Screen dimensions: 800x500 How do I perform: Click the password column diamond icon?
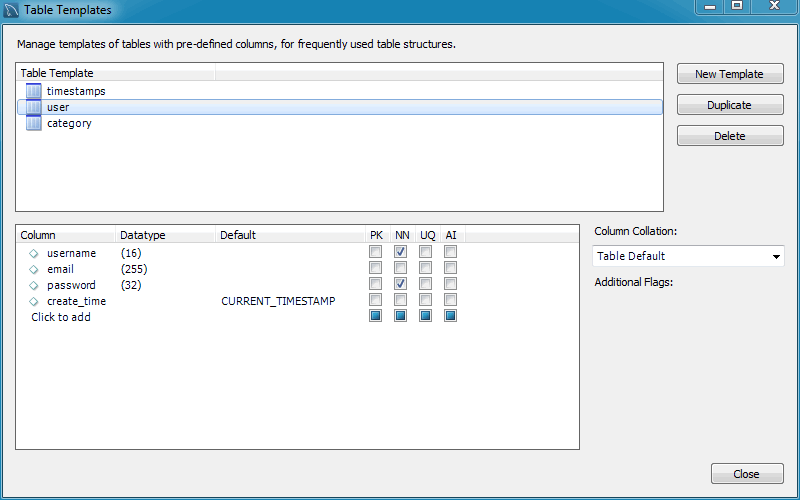tap(33, 285)
